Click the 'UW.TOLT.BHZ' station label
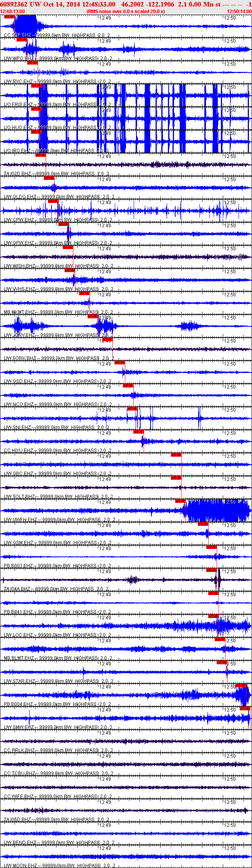This screenshot has width=252, height=868. 20,497
